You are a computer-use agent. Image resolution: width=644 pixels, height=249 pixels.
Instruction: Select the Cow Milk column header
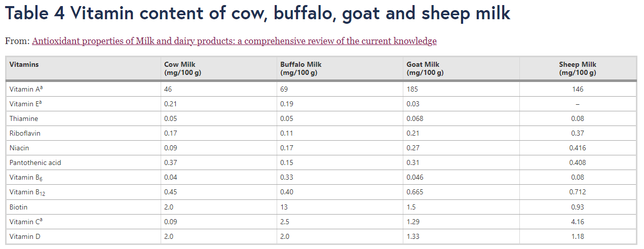(180, 68)
